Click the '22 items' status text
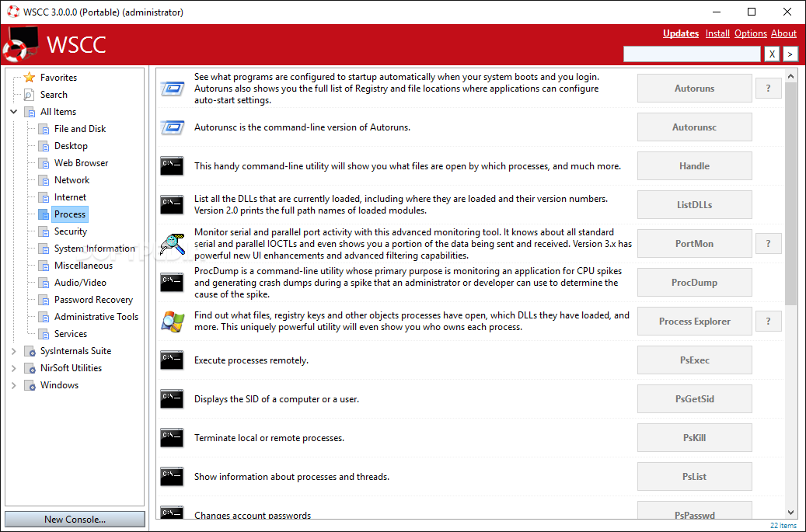Image resolution: width=806 pixels, height=532 pixels. [x=783, y=525]
